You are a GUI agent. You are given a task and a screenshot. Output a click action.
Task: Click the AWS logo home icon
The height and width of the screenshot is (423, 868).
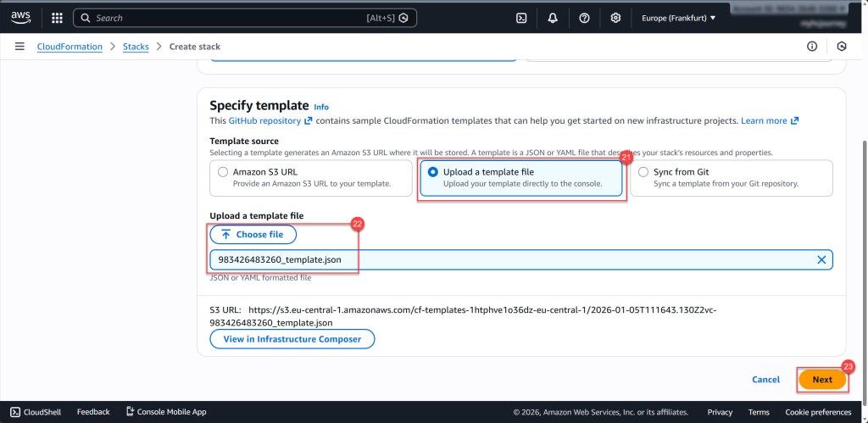click(20, 17)
